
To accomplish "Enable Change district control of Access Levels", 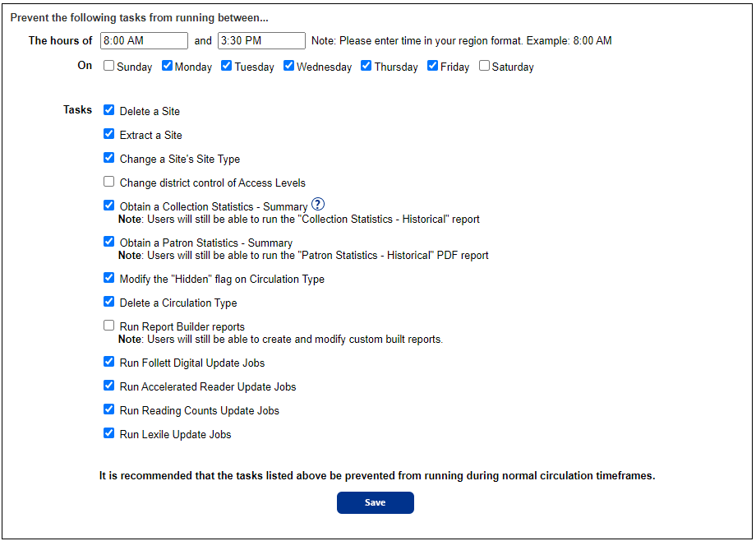I will pos(108,181).
